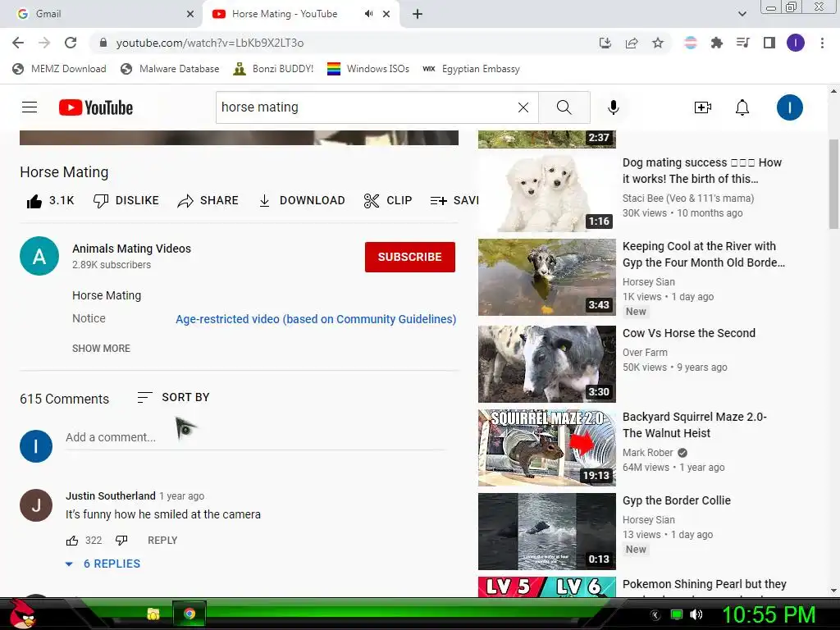
Task: Open Cow Vs Horse the Second thumbnail
Action: tap(547, 364)
